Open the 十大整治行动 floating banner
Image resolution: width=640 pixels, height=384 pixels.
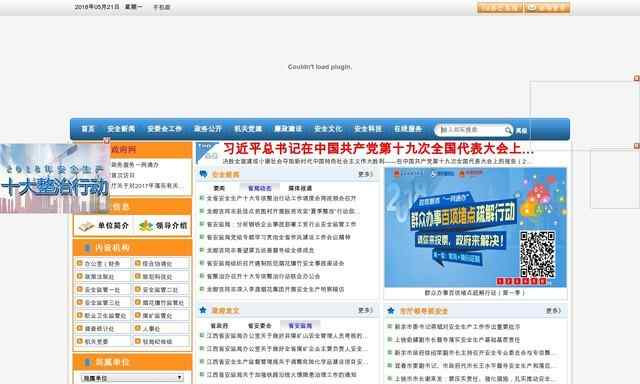(55, 179)
